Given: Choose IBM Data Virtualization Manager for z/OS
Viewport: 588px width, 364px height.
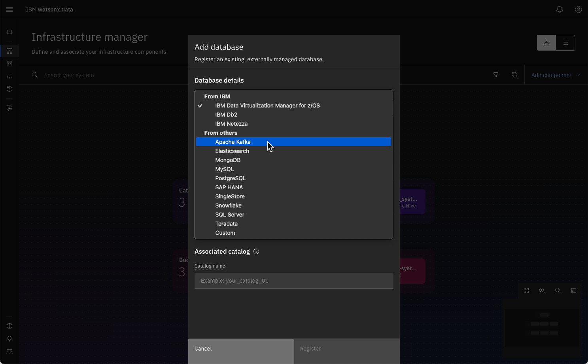Looking at the screenshot, I should click(x=293, y=106).
